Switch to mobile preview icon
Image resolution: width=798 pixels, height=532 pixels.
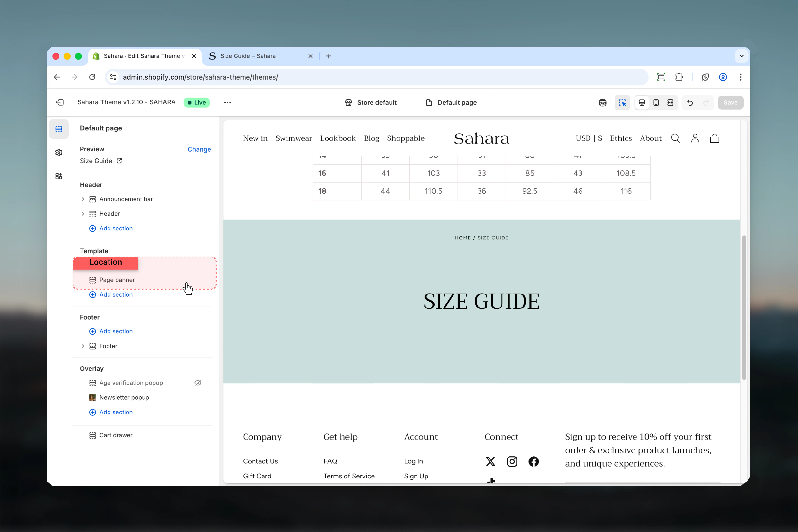click(656, 102)
